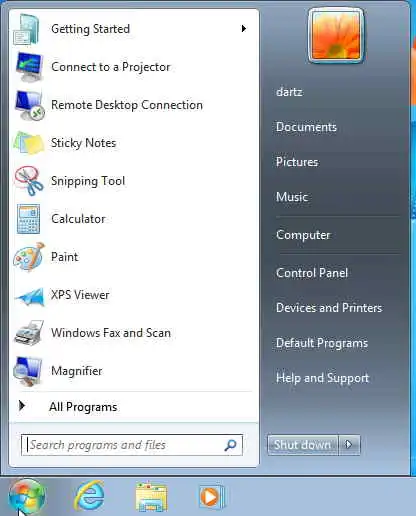Open Paint via the palette icon
Image resolution: width=416 pixels, height=516 pixels.
click(x=29, y=257)
